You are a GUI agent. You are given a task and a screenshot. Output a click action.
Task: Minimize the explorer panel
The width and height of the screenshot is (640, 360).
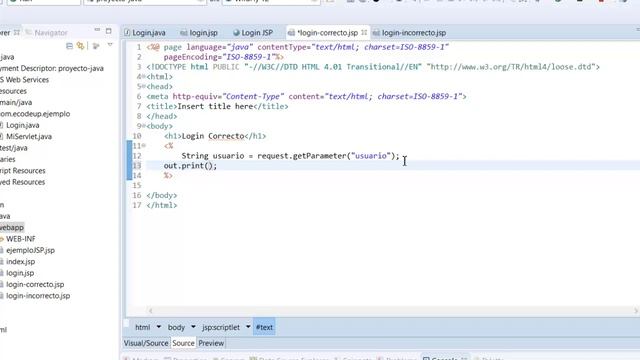tap(97, 30)
